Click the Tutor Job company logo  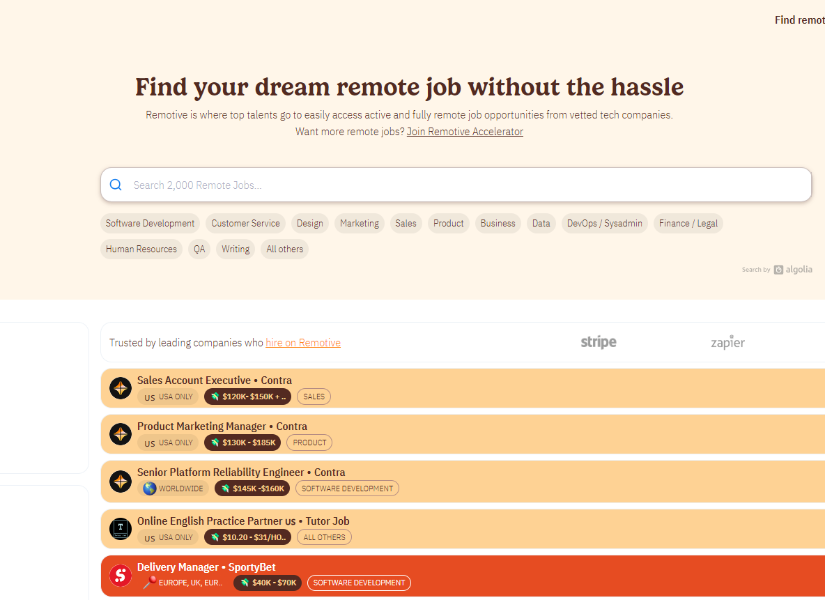click(120, 528)
